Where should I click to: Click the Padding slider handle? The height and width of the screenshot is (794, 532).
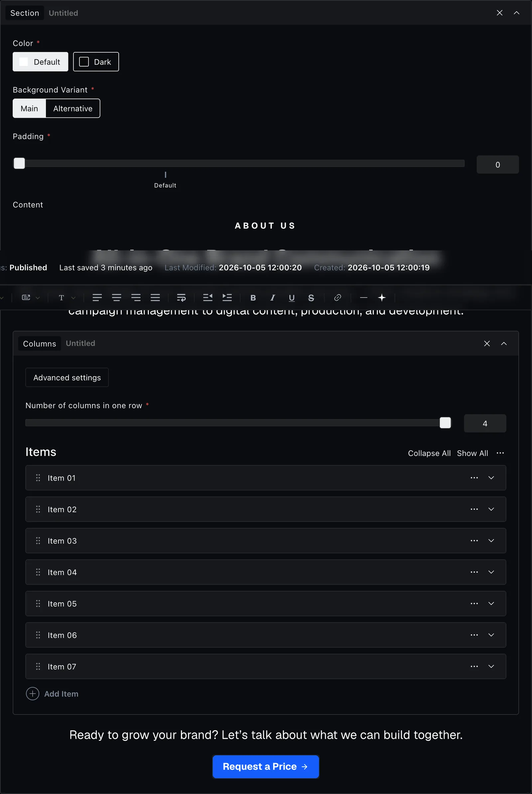click(x=19, y=163)
